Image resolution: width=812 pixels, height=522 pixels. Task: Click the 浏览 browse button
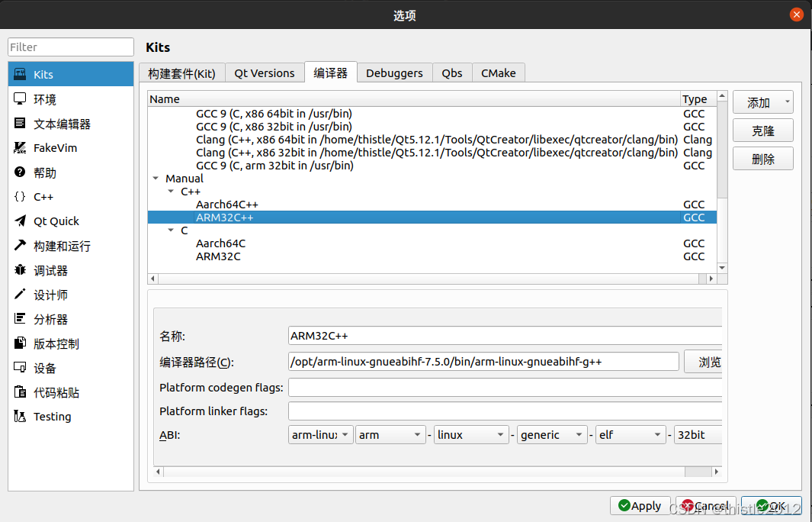703,362
